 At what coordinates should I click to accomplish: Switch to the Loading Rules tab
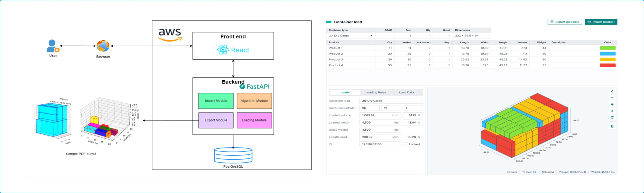376,92
